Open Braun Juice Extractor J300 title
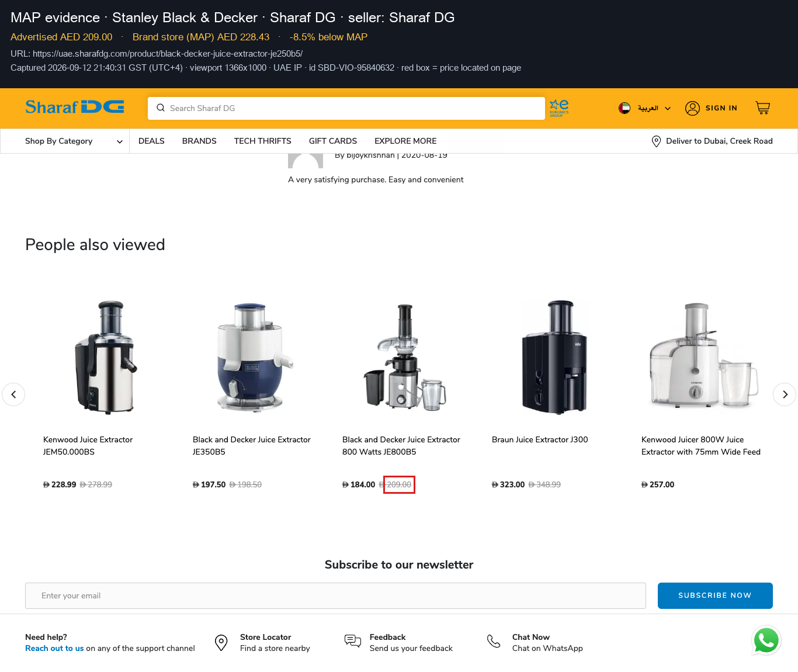The width and height of the screenshot is (798, 672). point(540,440)
